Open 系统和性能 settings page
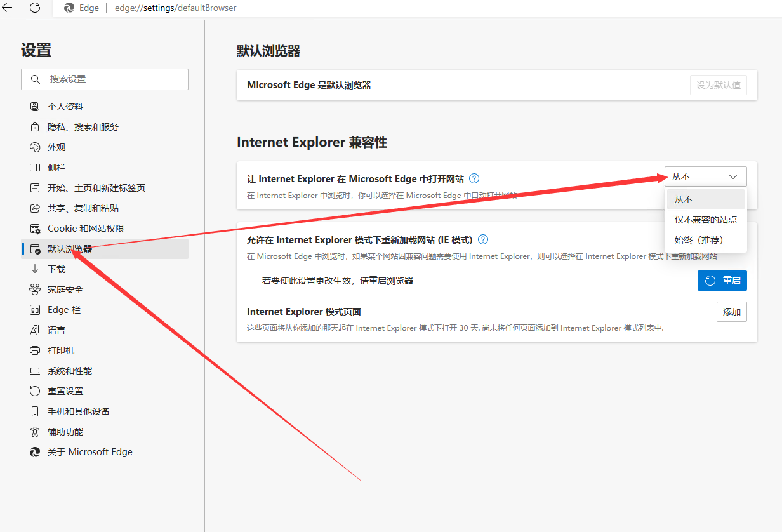Screen dimensions: 782x532 pos(105,371)
